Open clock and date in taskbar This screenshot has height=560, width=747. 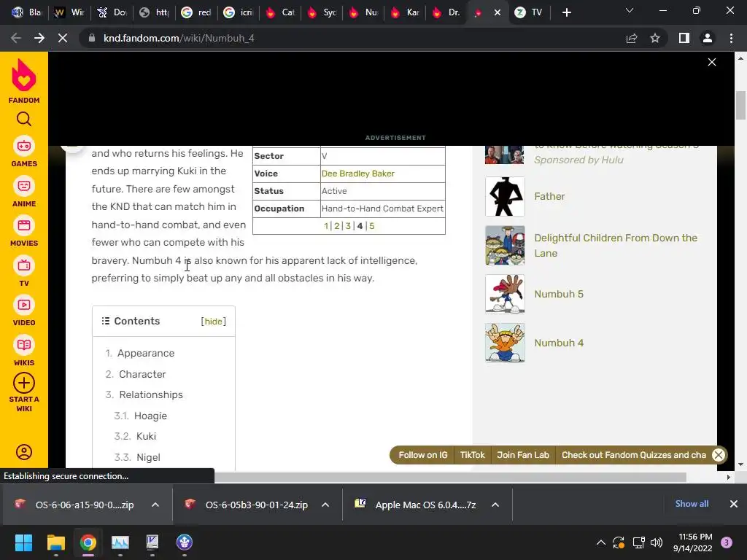(693, 542)
